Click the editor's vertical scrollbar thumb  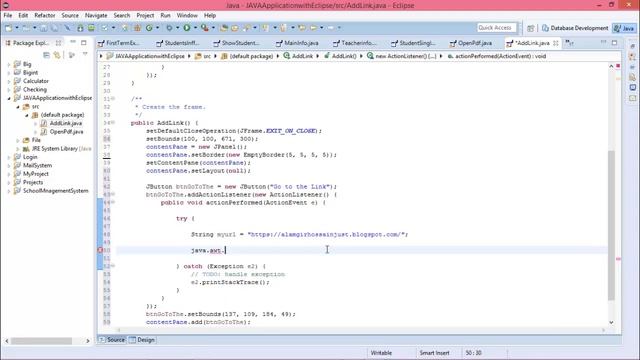(611, 224)
